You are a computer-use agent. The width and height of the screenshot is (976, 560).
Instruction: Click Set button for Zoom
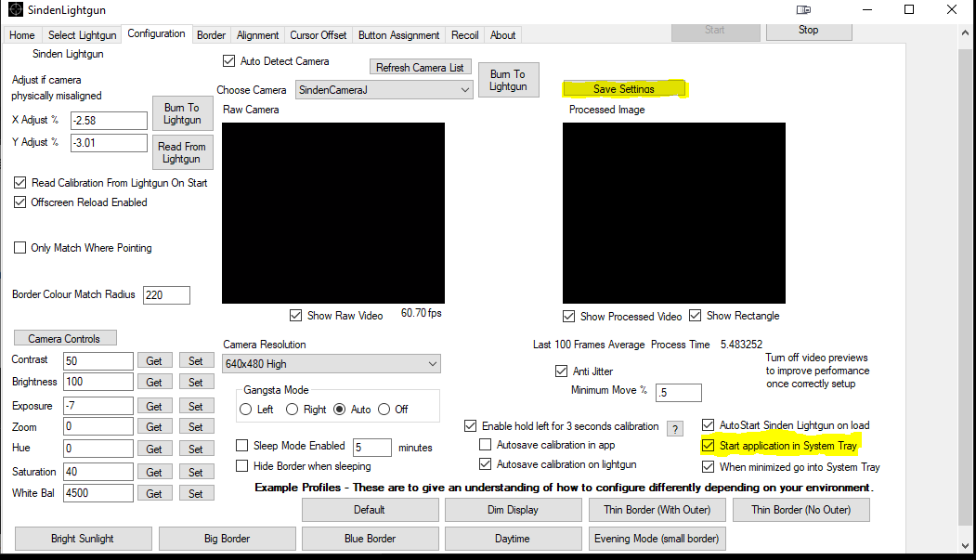[196, 427]
